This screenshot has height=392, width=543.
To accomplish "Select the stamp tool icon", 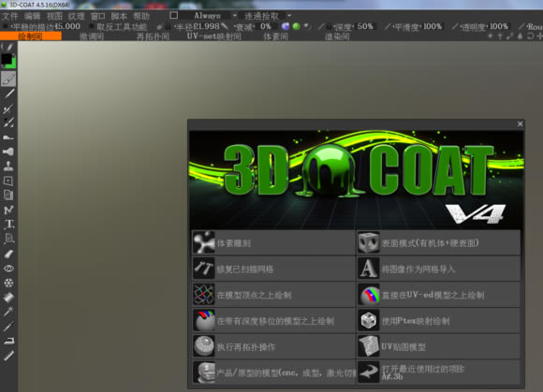I will pos(8,167).
